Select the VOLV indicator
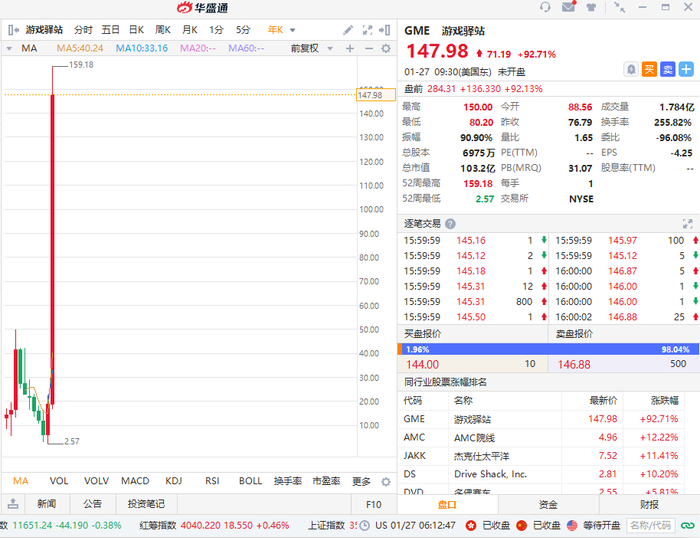This screenshot has height=538, width=700. click(x=96, y=481)
